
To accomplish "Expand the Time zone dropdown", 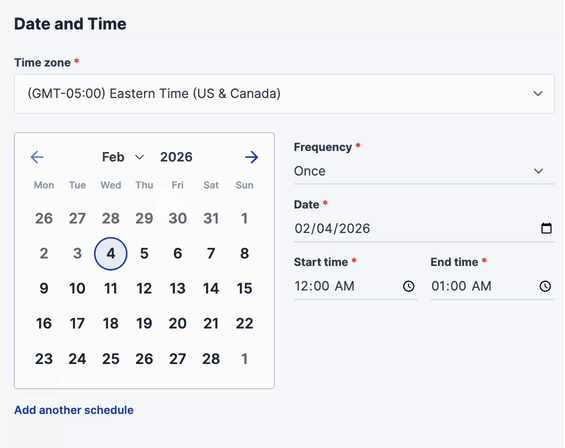I will point(284,94).
